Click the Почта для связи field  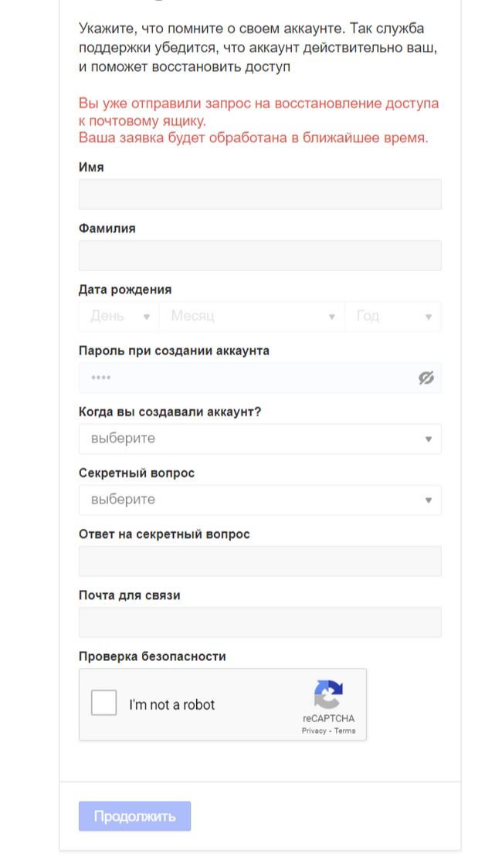pyautogui.click(x=259, y=622)
